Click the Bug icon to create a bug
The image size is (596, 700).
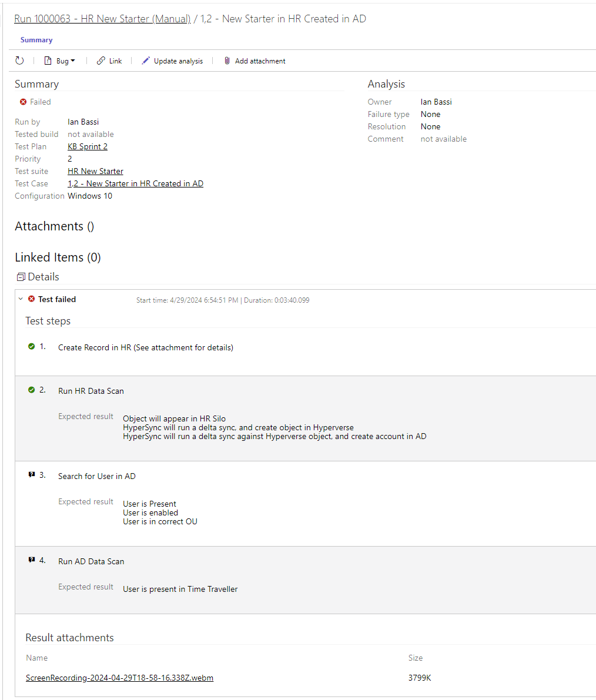pyautogui.click(x=48, y=61)
